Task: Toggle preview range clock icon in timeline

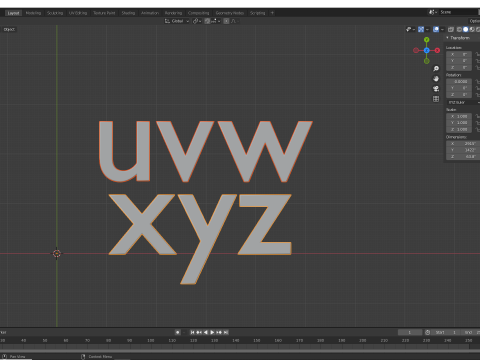Action: pos(427,332)
